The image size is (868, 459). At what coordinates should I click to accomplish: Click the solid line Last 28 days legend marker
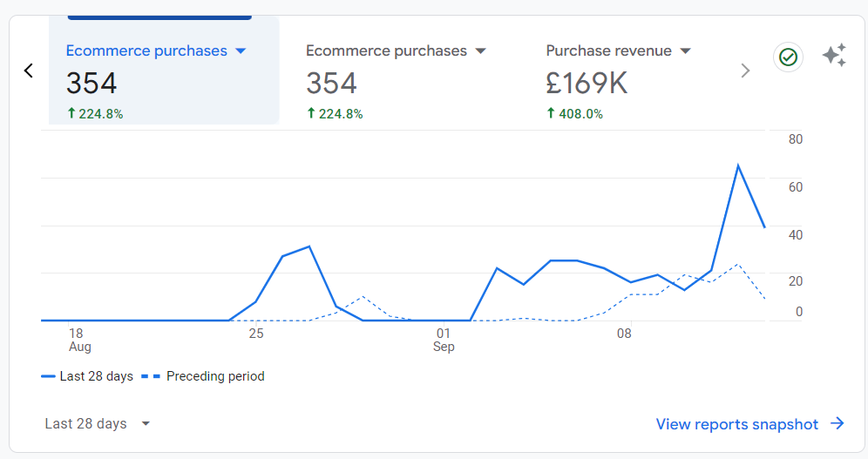48,376
